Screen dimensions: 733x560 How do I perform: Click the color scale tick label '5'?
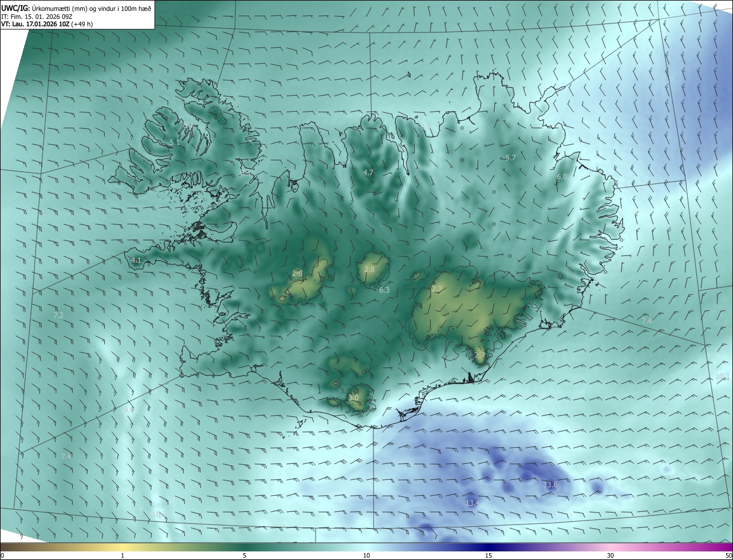245,555
